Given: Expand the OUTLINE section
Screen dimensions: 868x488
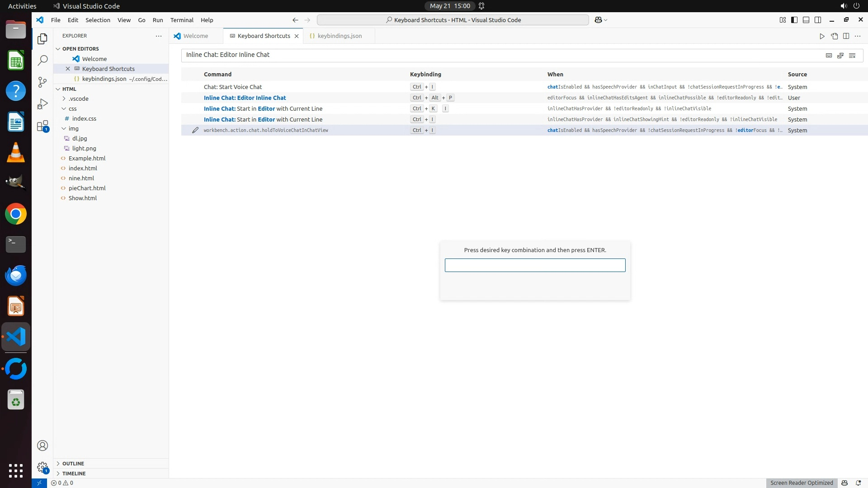Looking at the screenshot, I should (x=73, y=464).
